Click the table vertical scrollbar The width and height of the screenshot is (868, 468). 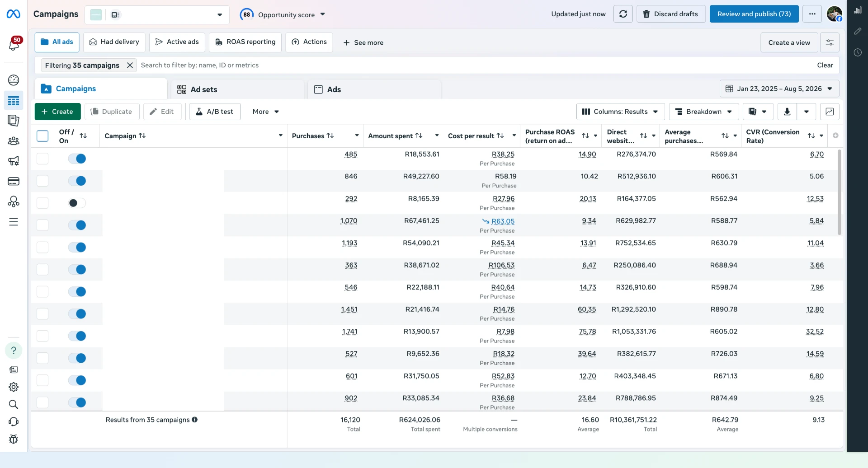[x=840, y=192]
